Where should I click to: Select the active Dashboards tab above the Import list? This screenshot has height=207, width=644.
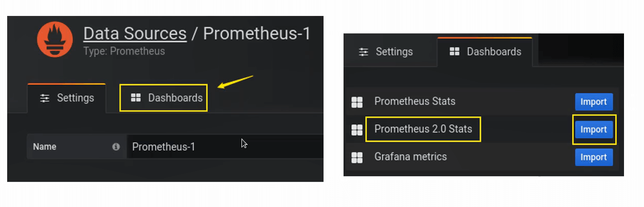click(485, 52)
